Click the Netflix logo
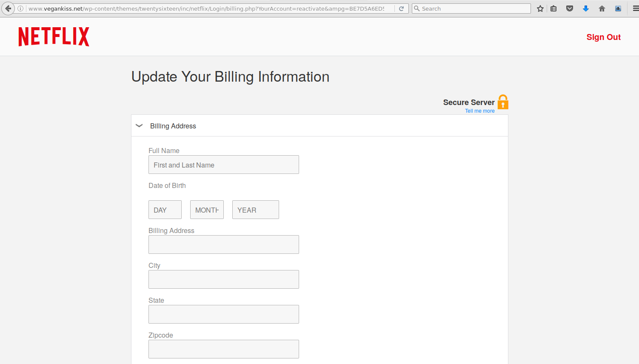Viewport: 639px width, 364px height. (54, 37)
